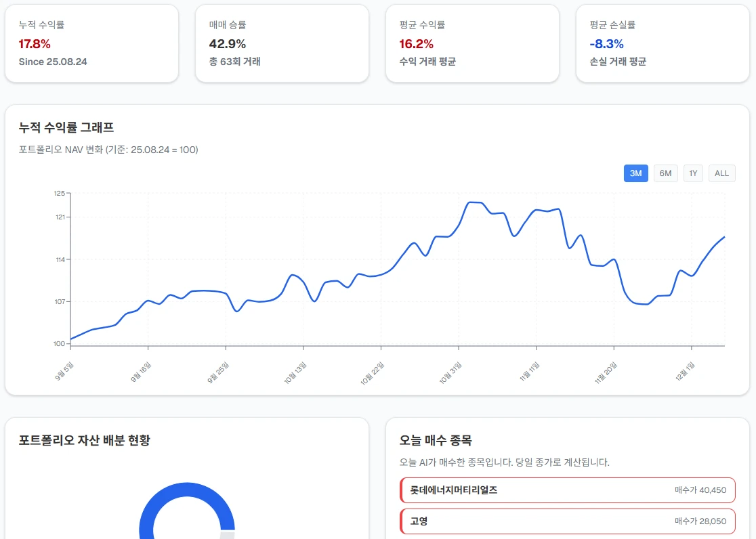
Task: Click the 9월 5일 x-axis label
Action: (x=65, y=370)
